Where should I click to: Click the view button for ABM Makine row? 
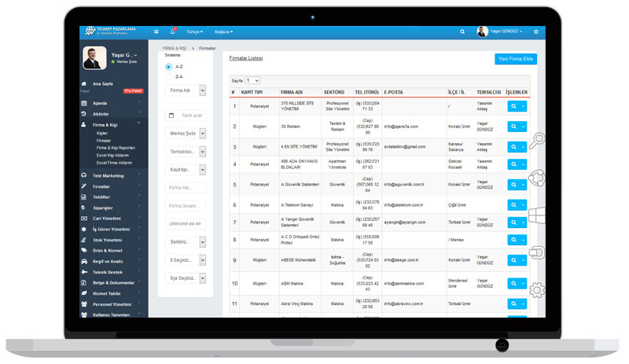(x=513, y=283)
